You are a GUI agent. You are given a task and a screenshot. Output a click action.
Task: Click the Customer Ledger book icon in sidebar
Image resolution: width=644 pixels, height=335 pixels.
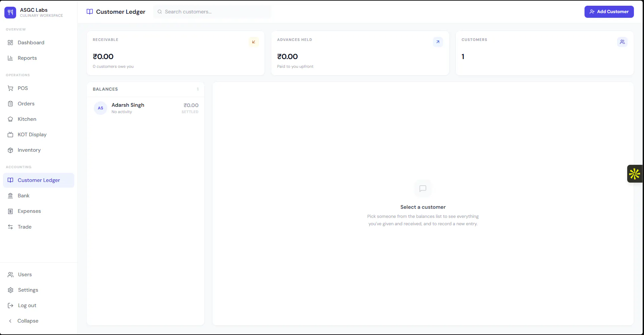(x=10, y=180)
